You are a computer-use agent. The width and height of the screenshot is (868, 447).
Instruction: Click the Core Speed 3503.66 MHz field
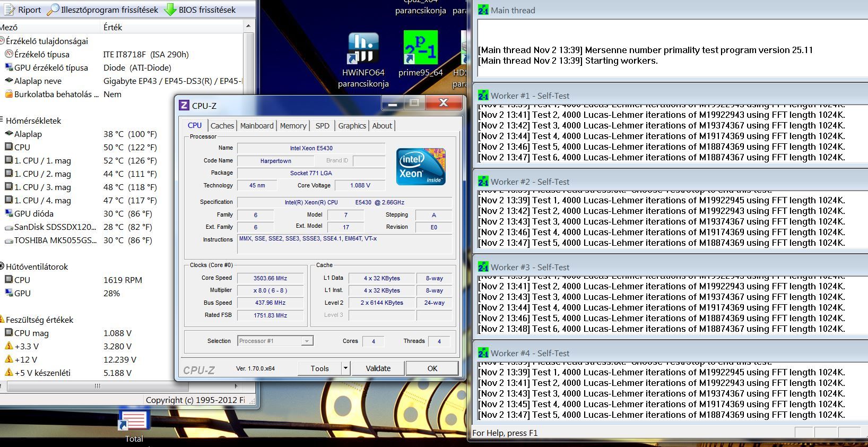pyautogui.click(x=271, y=278)
